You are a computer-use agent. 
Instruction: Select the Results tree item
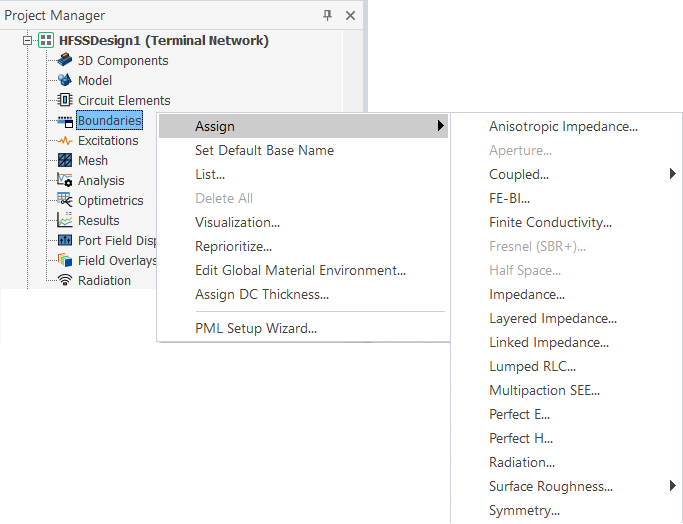(98, 221)
